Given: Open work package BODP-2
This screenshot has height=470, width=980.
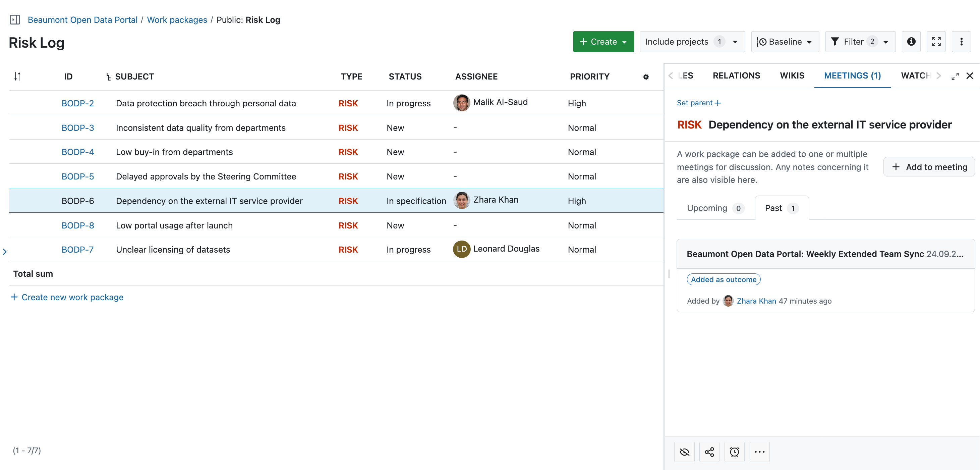Looking at the screenshot, I should tap(77, 103).
